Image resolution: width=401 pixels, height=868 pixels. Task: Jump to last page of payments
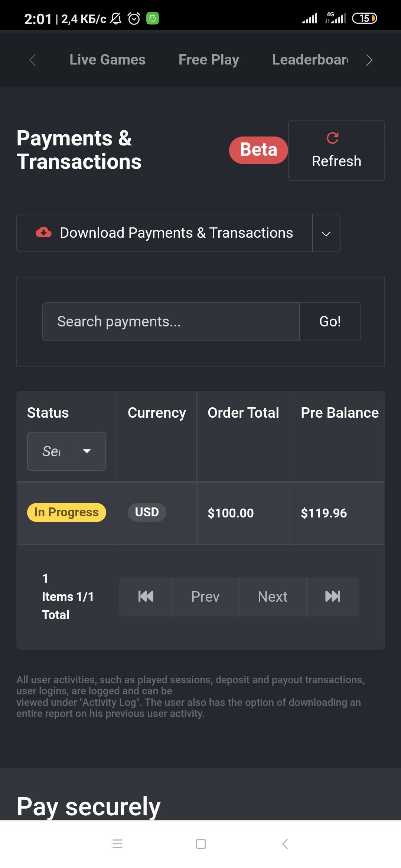(333, 596)
